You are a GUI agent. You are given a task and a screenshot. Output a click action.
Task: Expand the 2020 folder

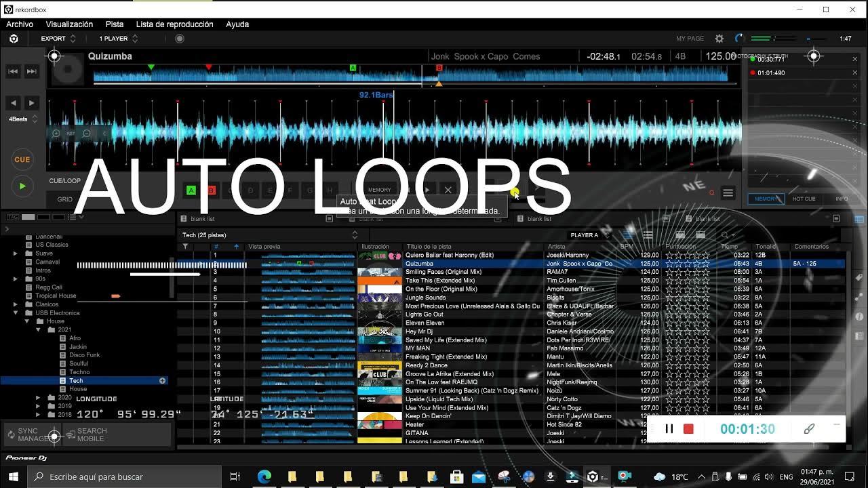click(38, 398)
